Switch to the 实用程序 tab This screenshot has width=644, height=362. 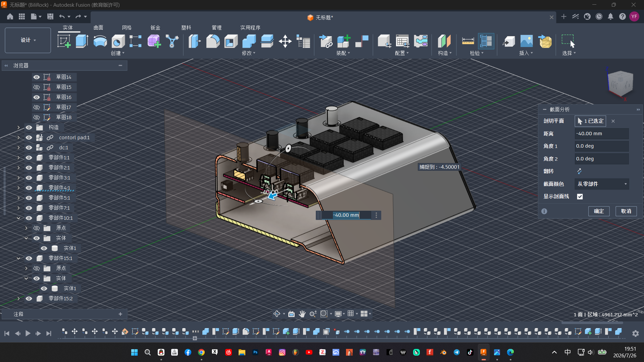click(x=250, y=28)
